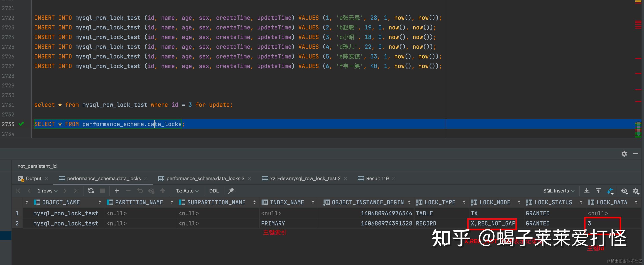Reload data with the refresh icon
This screenshot has width=644, height=265.
pos(91,191)
